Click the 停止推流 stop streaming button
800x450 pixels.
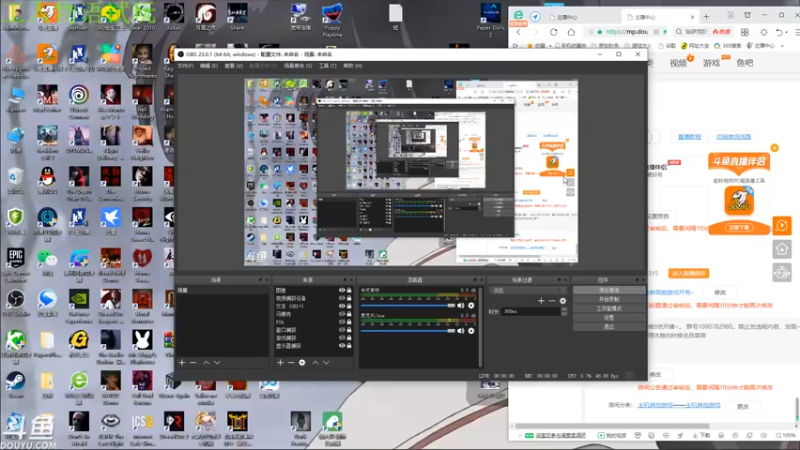click(609, 290)
